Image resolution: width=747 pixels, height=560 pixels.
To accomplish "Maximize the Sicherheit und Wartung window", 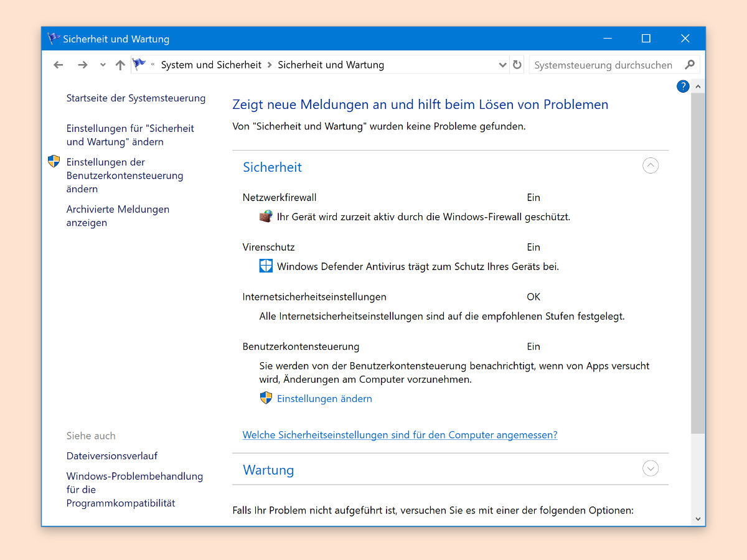I will click(x=646, y=39).
